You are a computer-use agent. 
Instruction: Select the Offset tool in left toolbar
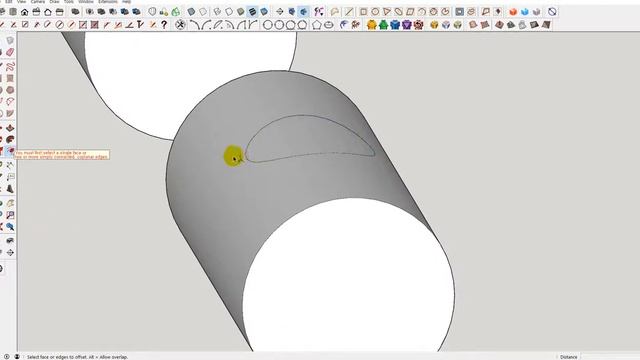coord(10,151)
